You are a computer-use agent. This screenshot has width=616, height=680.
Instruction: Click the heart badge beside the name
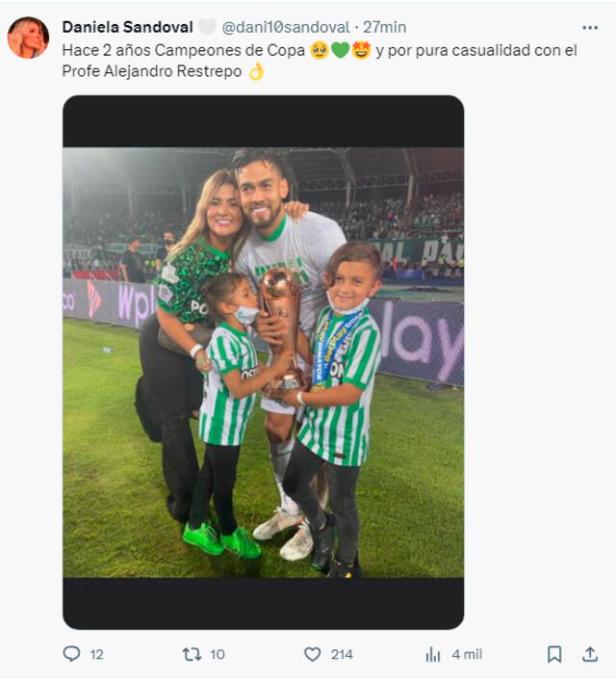(207, 27)
